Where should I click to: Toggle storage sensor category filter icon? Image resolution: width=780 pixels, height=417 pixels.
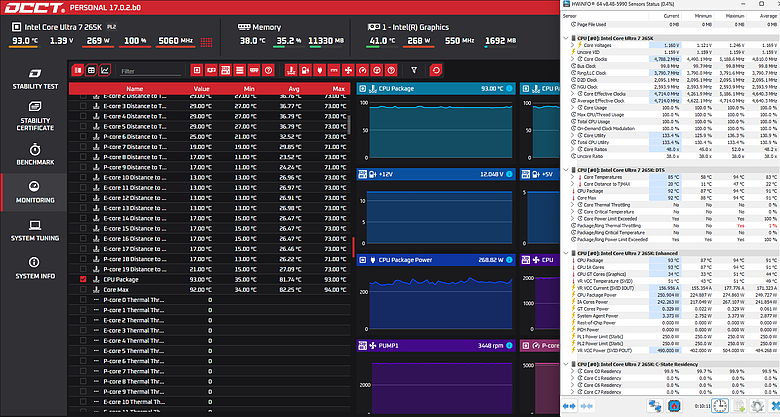coord(240,70)
